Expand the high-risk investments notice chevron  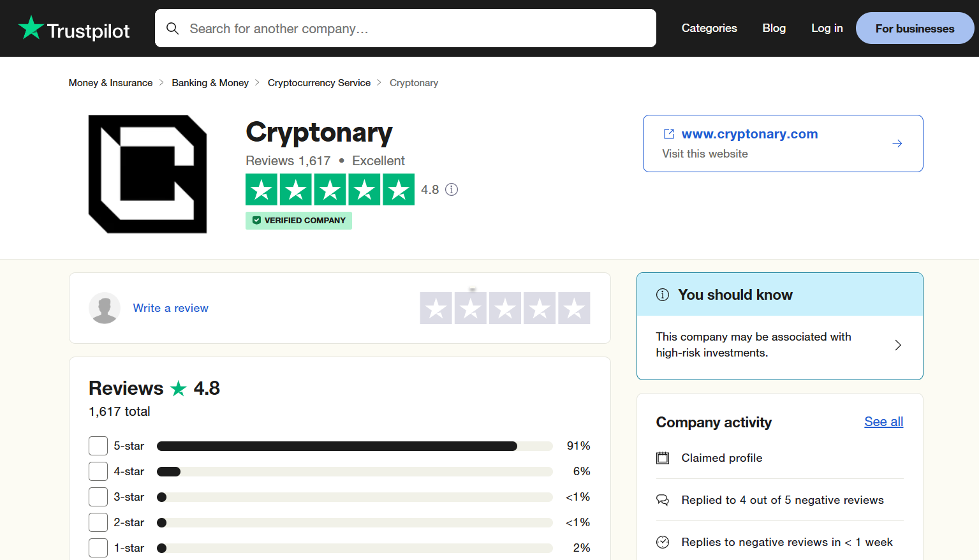point(898,344)
